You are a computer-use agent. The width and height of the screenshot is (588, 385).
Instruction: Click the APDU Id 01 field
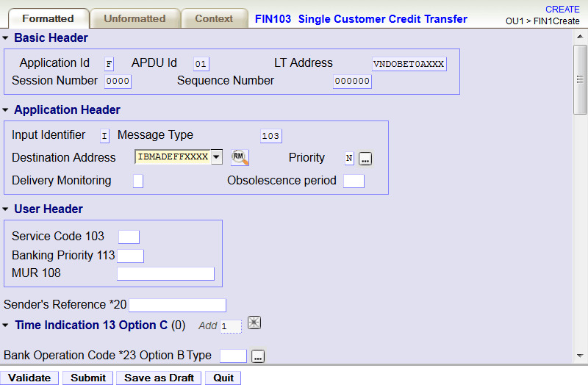click(x=201, y=64)
